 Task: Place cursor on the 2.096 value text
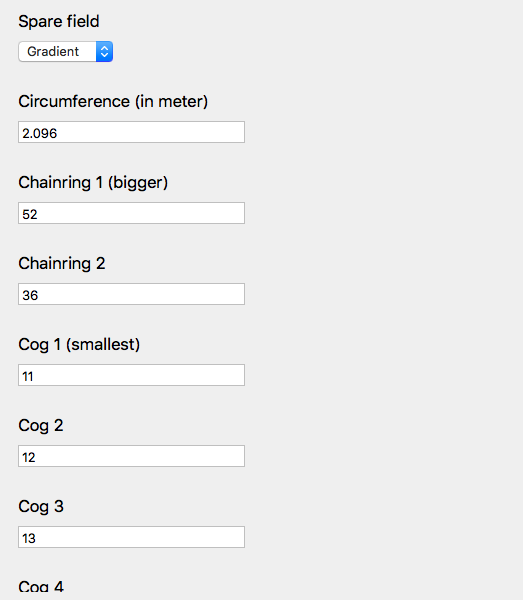click(39, 133)
